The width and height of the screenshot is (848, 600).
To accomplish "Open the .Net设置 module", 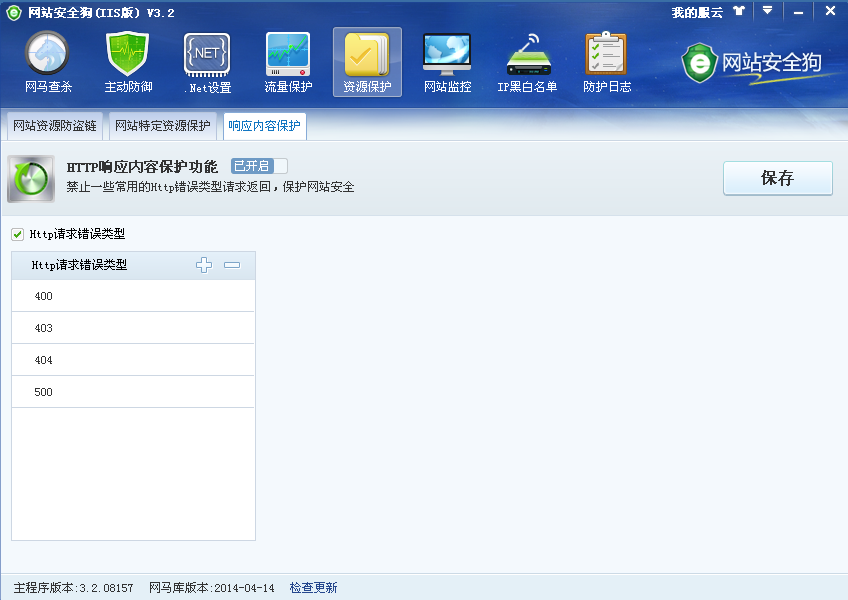I will pyautogui.click(x=208, y=62).
